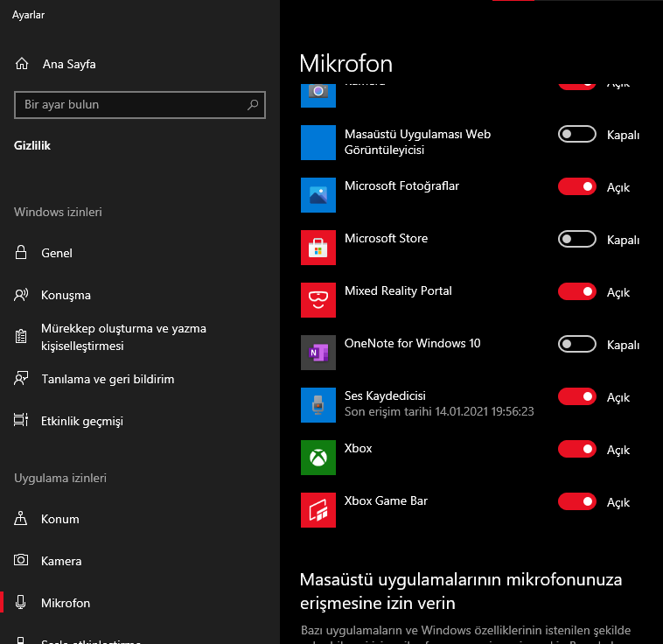663x644 pixels.
Task: Click the Mixed Reality Portal app icon
Action: (x=318, y=300)
